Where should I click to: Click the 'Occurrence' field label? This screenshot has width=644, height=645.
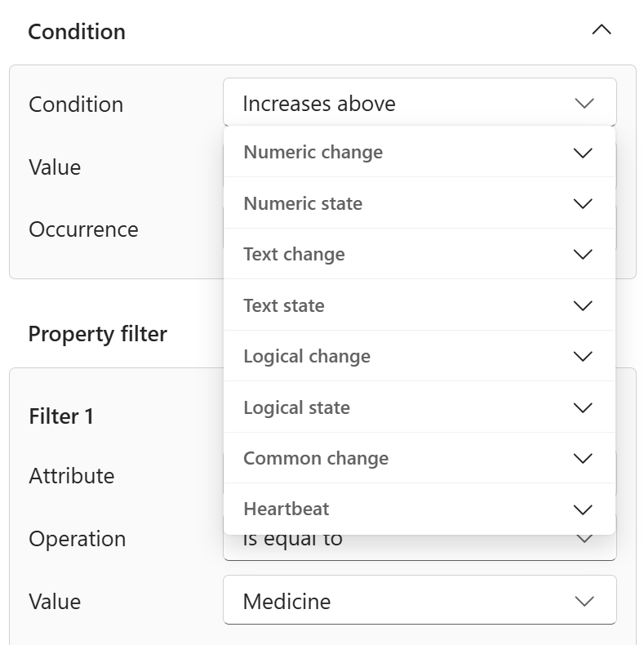click(83, 229)
